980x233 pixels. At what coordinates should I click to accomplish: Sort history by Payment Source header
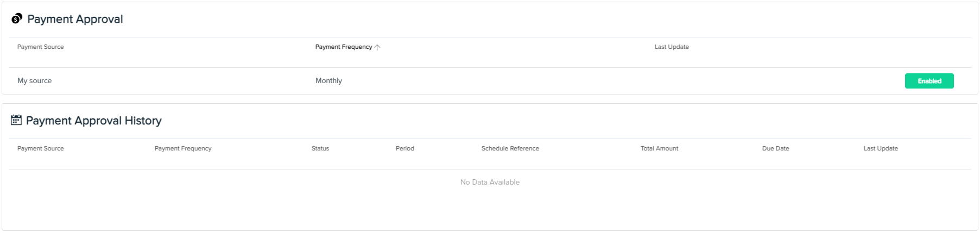pyautogui.click(x=41, y=148)
